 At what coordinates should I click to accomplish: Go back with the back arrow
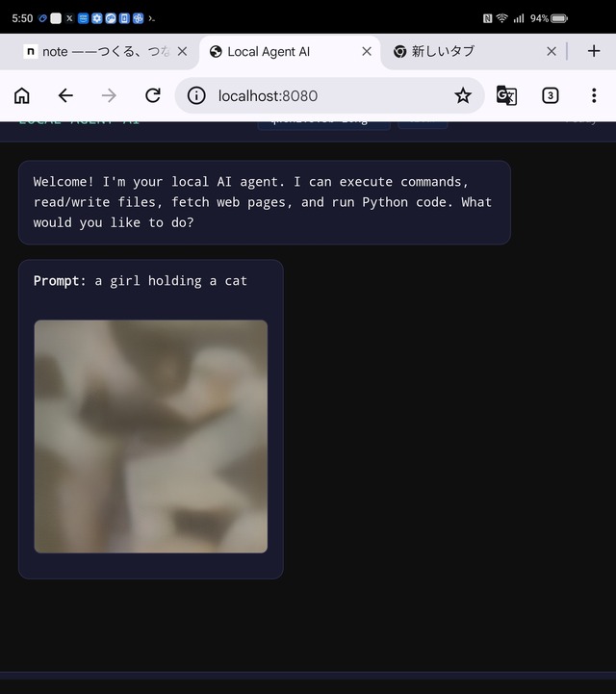tap(65, 95)
